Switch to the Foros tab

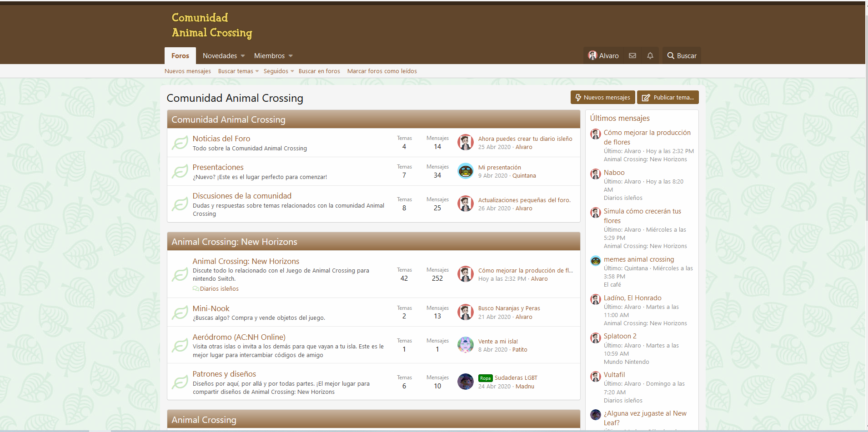(180, 55)
